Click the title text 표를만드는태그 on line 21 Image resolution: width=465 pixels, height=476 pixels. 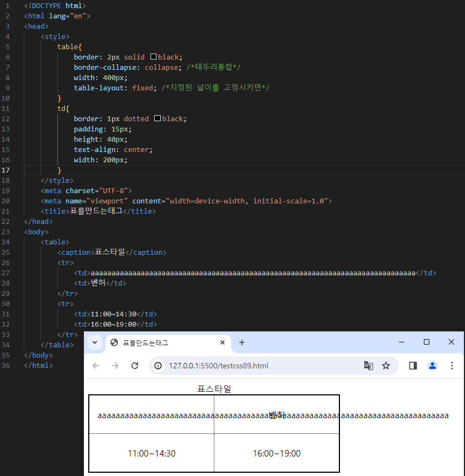coord(96,211)
